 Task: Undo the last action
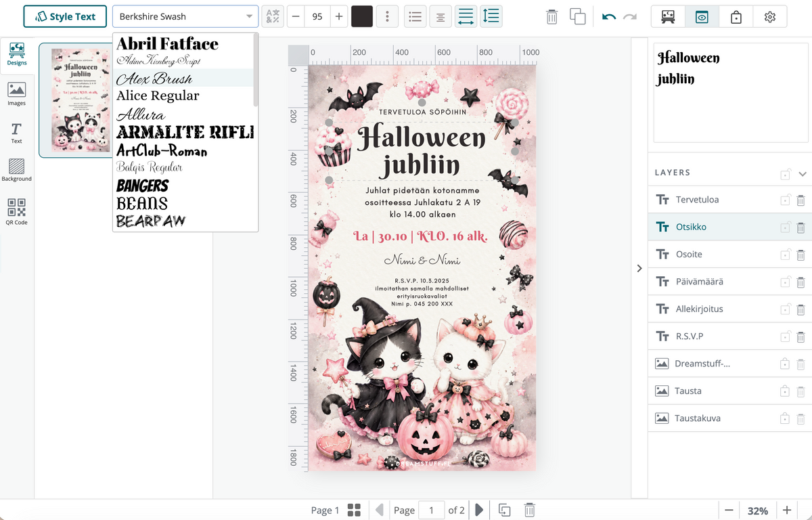(609, 16)
